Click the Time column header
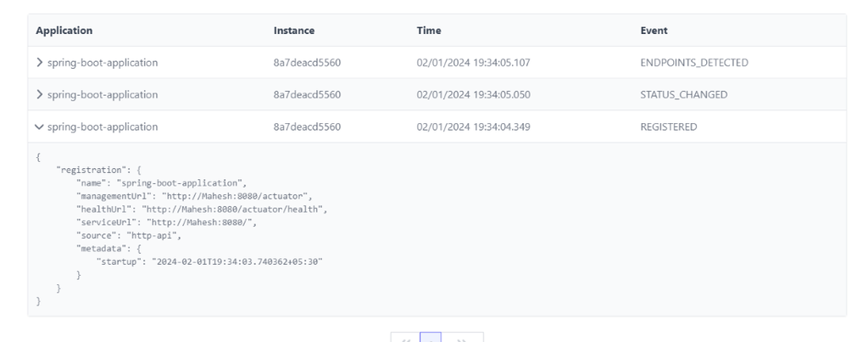 pos(429,31)
